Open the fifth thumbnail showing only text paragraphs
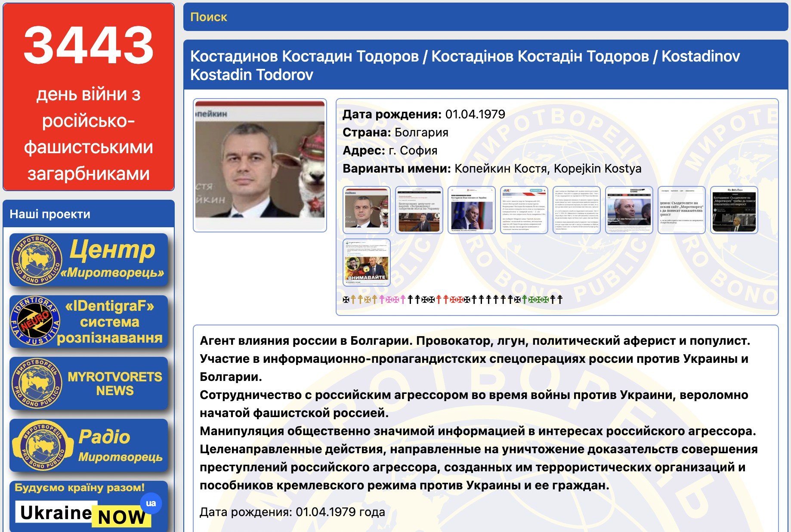The image size is (791, 532). (577, 210)
